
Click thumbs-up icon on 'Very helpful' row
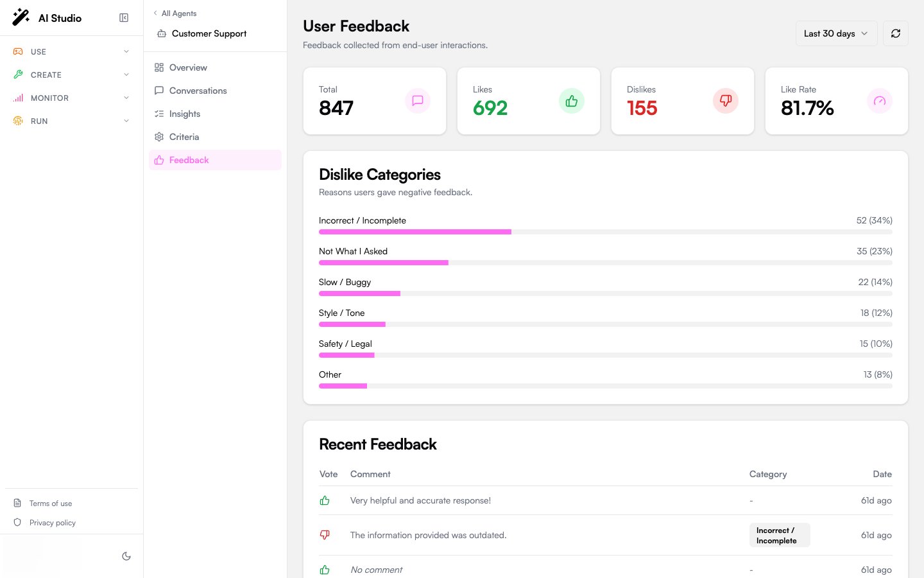coord(325,500)
